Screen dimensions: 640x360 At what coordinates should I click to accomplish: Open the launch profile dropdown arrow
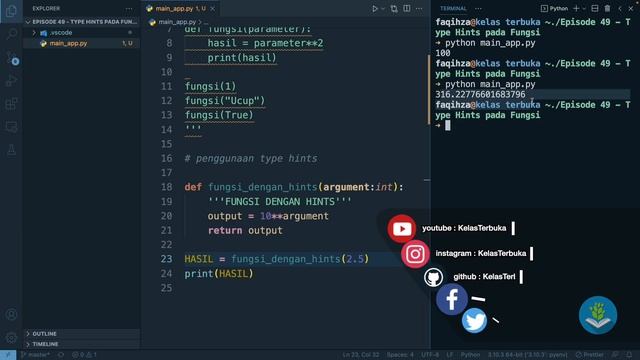[584, 9]
